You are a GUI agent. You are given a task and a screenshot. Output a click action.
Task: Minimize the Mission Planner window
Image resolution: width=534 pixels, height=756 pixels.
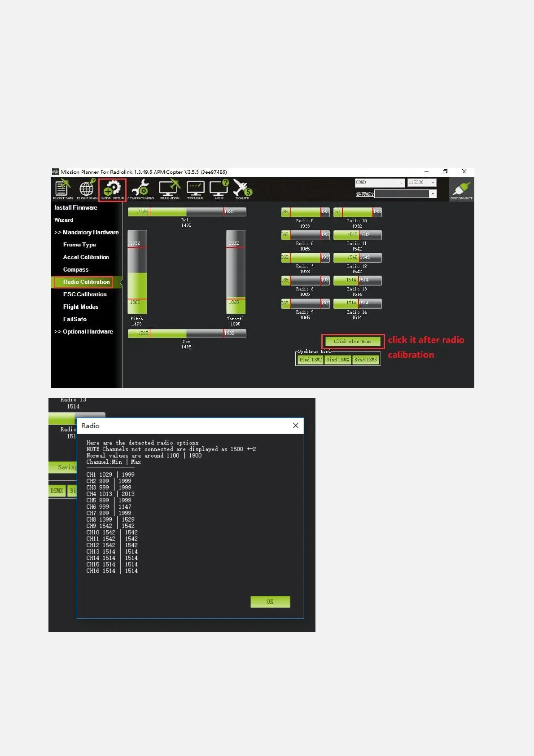pos(426,171)
